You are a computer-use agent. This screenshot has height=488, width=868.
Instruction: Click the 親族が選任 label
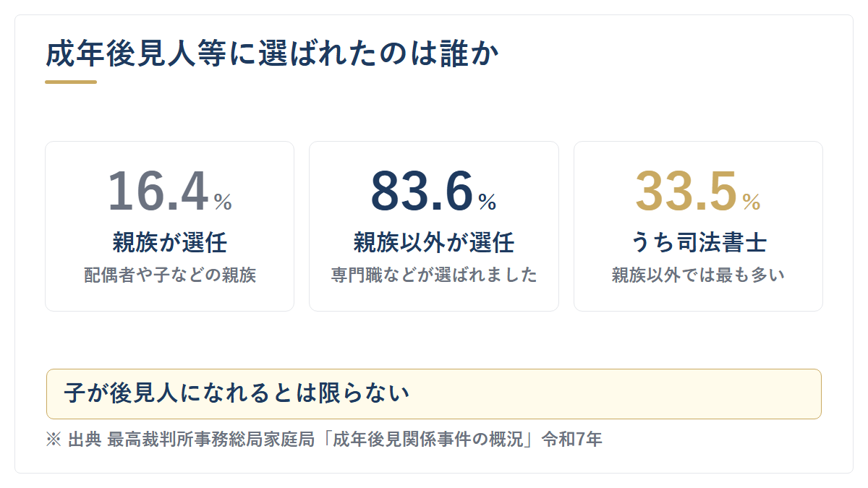[x=170, y=242]
